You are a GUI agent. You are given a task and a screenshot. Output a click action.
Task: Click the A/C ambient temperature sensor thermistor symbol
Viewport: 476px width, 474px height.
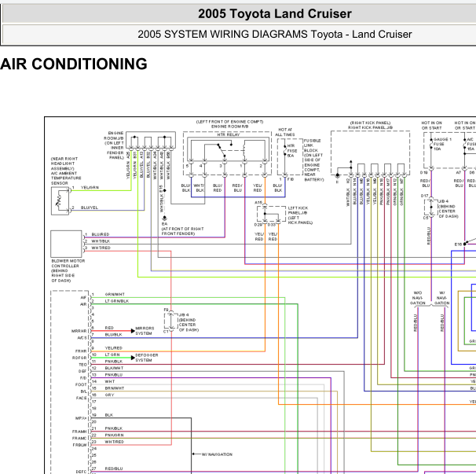[x=60, y=200]
